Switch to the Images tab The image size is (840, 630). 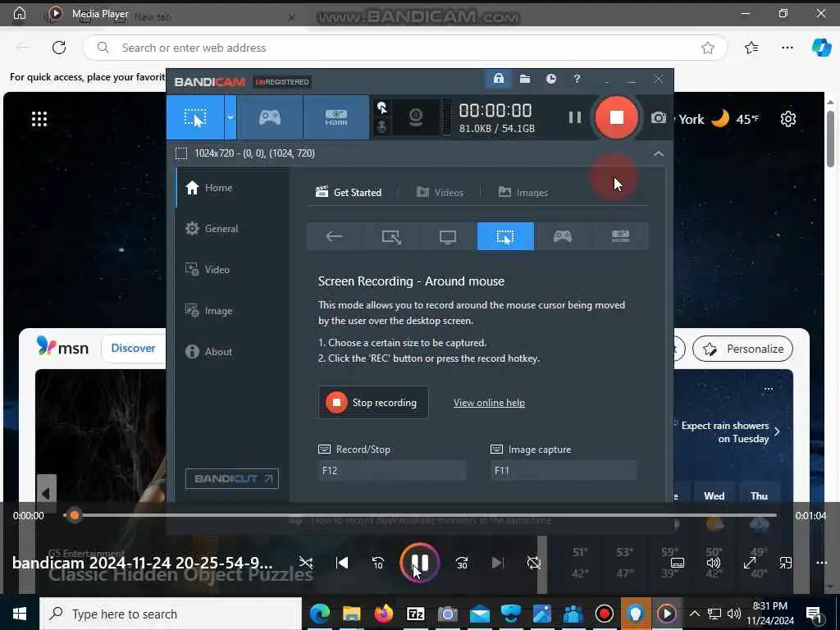pos(523,192)
